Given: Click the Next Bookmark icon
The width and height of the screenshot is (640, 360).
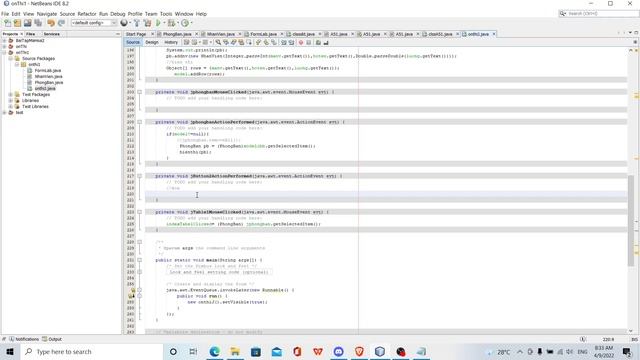Looking at the screenshot, I should (x=267, y=42).
